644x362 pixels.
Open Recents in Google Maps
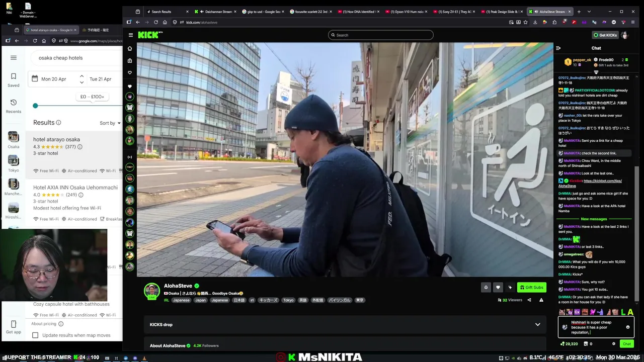[14, 106]
